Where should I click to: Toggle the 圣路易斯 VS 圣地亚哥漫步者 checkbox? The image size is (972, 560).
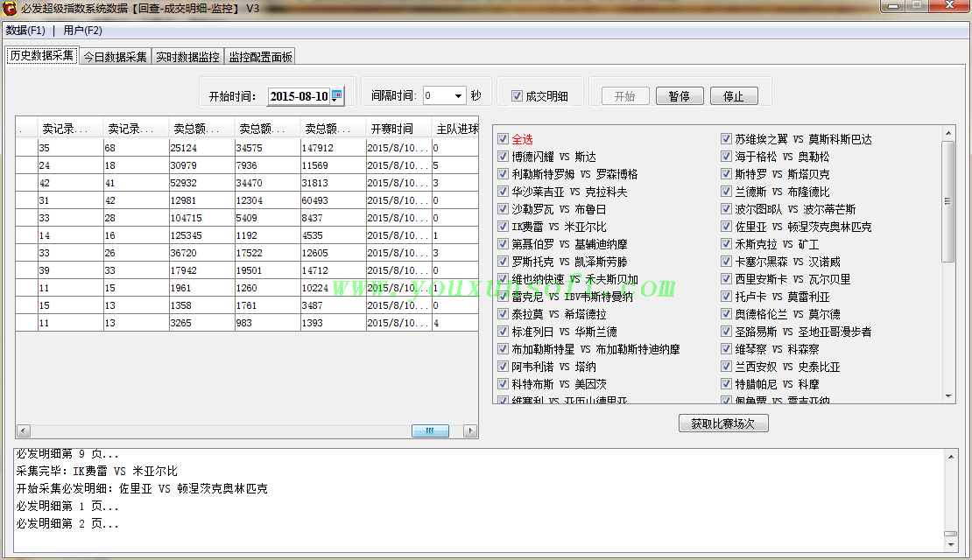726,332
